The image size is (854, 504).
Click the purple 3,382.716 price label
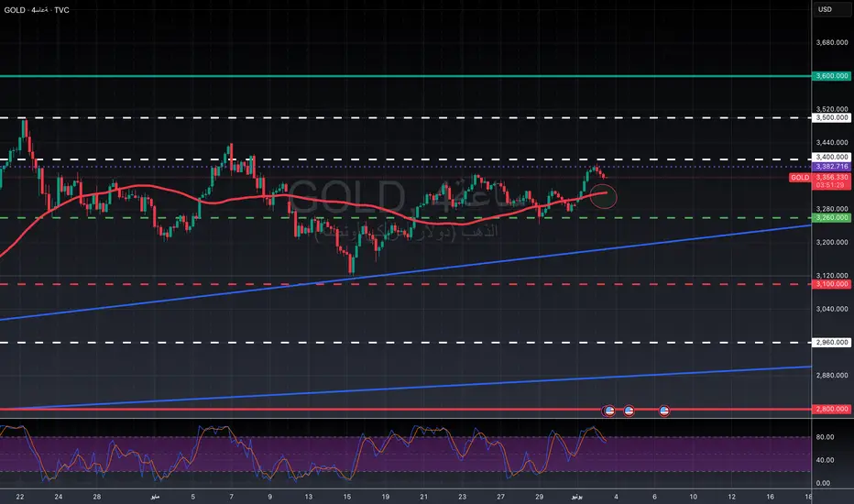(x=832, y=167)
